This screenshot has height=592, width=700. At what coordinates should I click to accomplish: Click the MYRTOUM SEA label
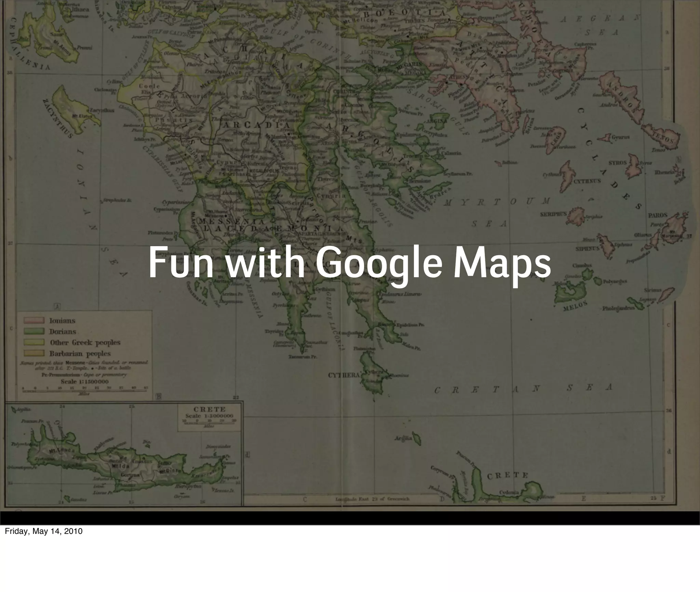coord(497,202)
